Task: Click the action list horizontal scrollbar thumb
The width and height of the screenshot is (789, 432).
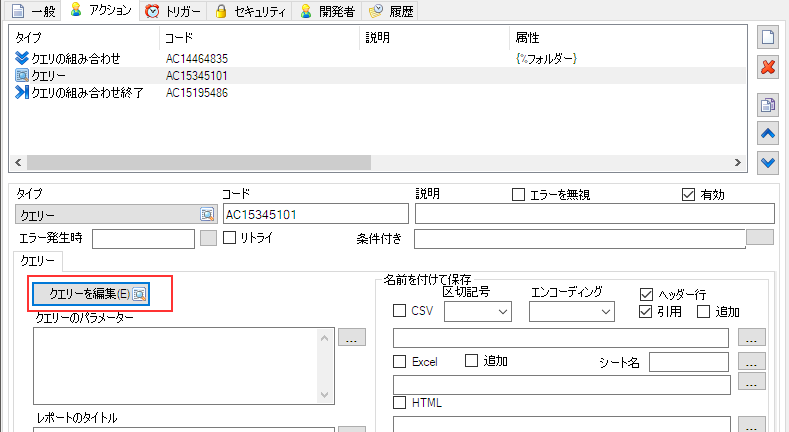Action: pyautogui.click(x=199, y=162)
